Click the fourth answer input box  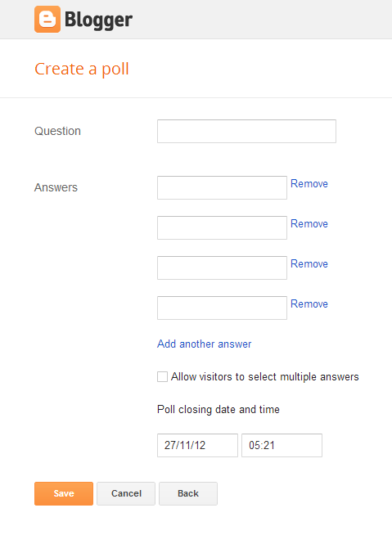coord(222,308)
